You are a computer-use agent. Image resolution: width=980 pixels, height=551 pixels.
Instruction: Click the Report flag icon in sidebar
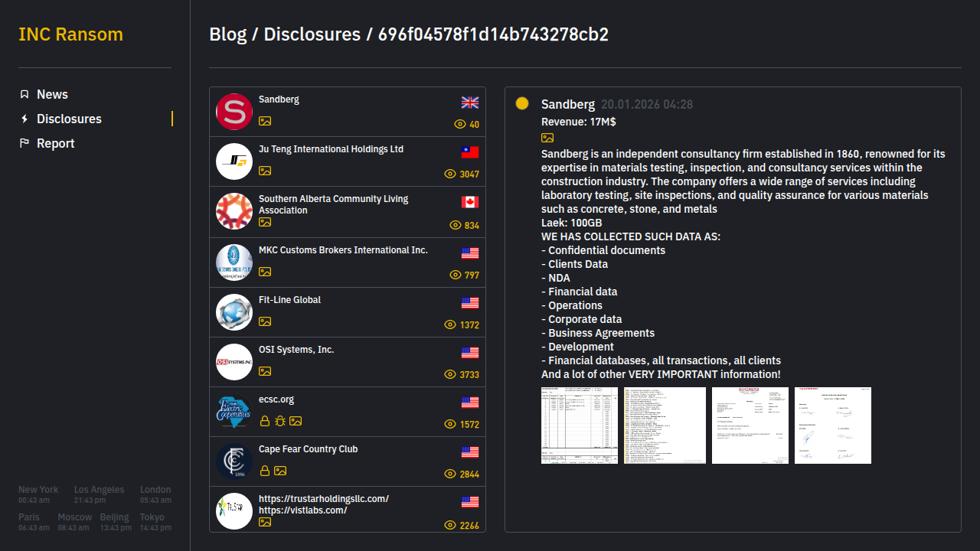coord(24,143)
